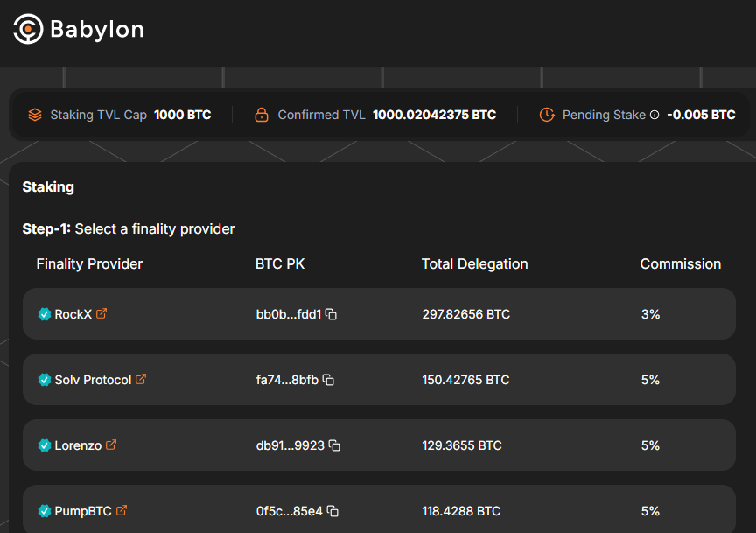Open Lorenzo external link icon

pyautogui.click(x=111, y=445)
